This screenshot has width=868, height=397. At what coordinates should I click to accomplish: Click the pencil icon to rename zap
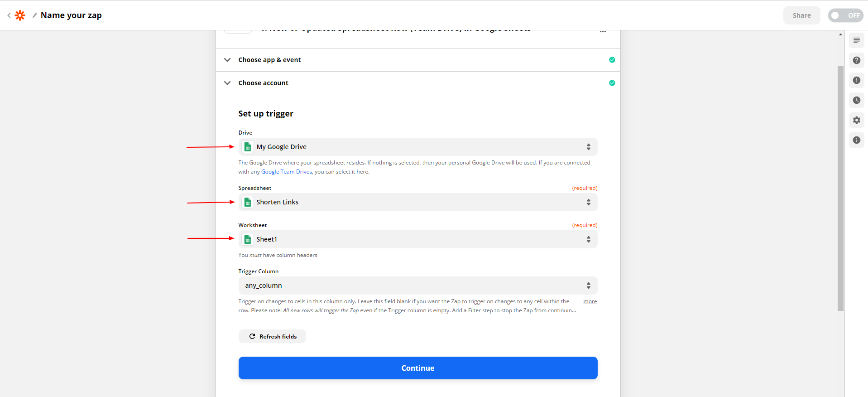pos(34,15)
